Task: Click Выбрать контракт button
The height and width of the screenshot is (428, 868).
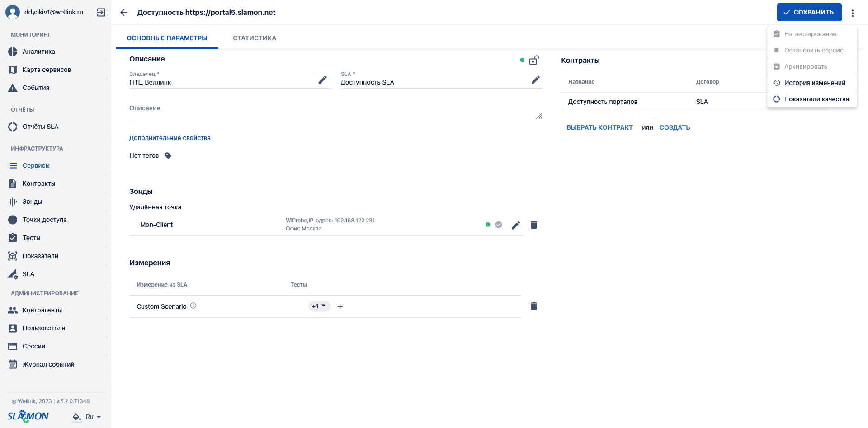Action: pyautogui.click(x=599, y=127)
